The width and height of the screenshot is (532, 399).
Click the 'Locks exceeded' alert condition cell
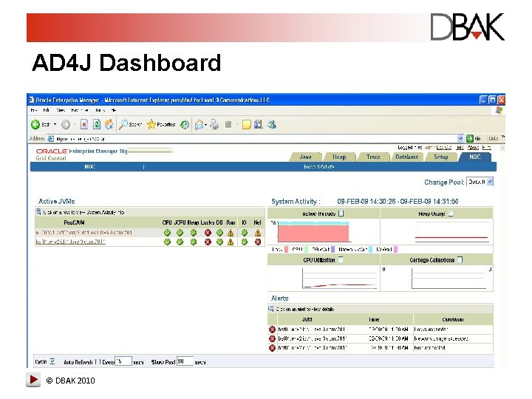click(453, 329)
